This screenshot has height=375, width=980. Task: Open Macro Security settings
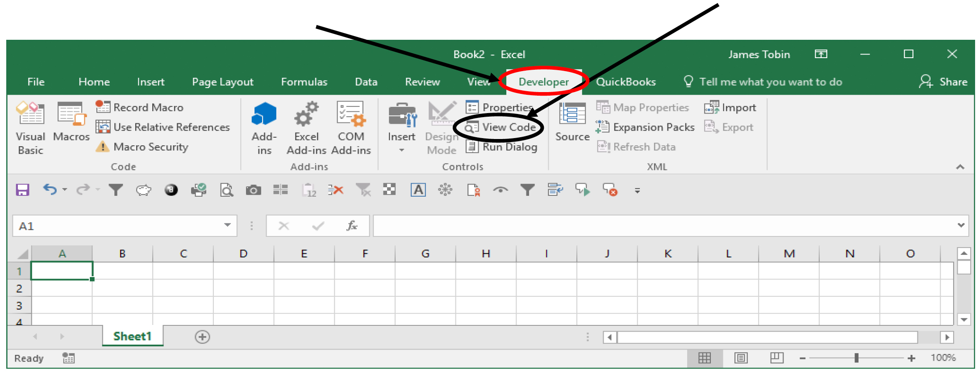pyautogui.click(x=142, y=147)
